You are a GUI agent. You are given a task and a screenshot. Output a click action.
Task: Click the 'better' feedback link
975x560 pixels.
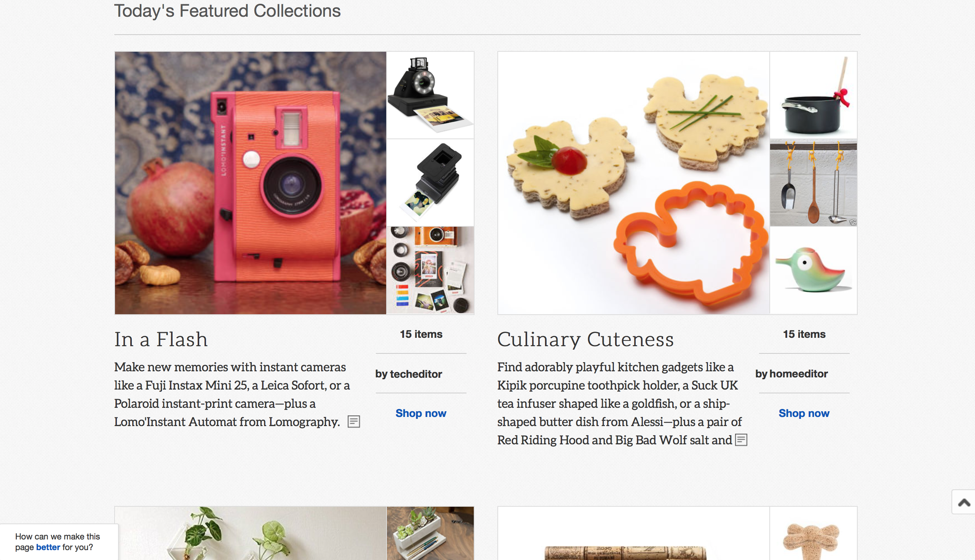point(48,547)
